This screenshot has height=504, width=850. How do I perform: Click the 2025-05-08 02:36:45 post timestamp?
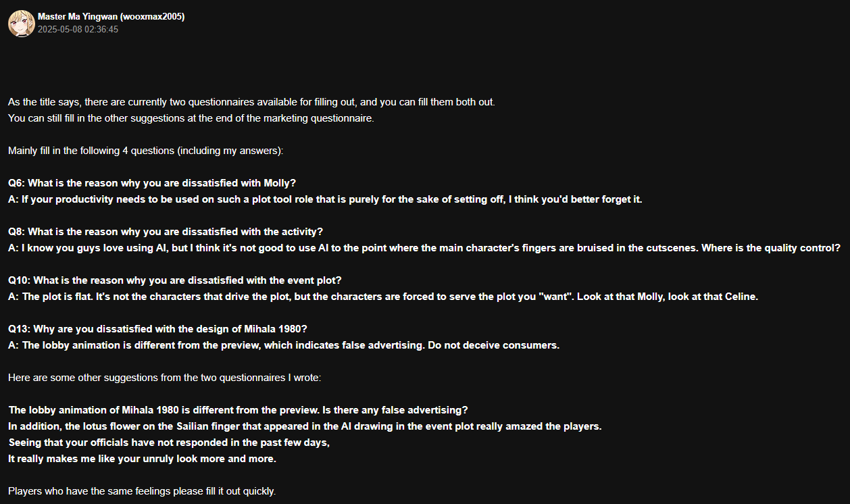(x=78, y=30)
